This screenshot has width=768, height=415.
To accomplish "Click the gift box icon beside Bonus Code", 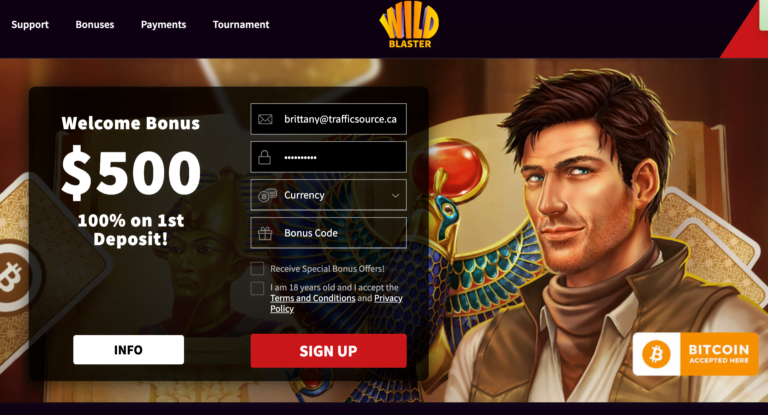I will pyautogui.click(x=265, y=233).
